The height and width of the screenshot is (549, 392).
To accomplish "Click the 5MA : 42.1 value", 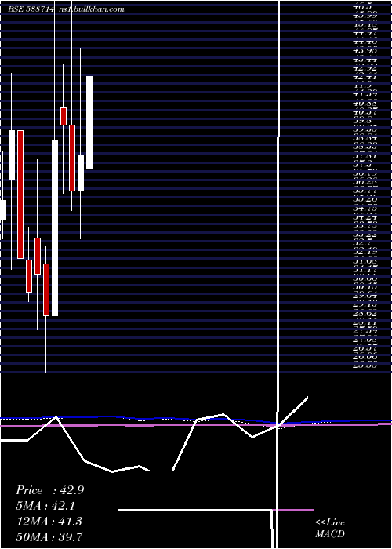I will pyautogui.click(x=45, y=506).
